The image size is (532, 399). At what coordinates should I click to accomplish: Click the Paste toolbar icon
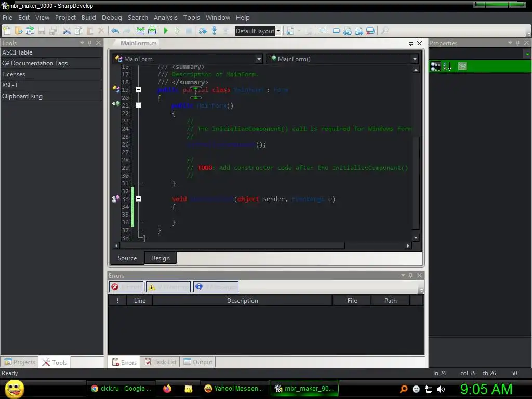pyautogui.click(x=90, y=31)
